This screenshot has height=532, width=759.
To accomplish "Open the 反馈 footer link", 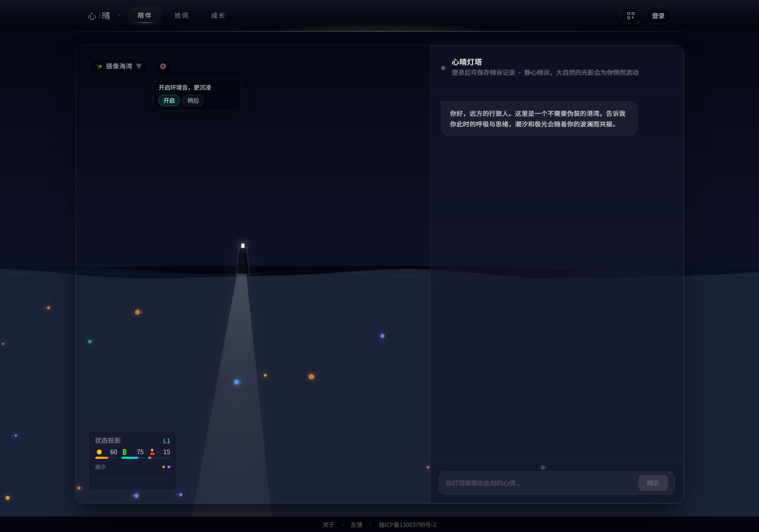I will coord(356,525).
